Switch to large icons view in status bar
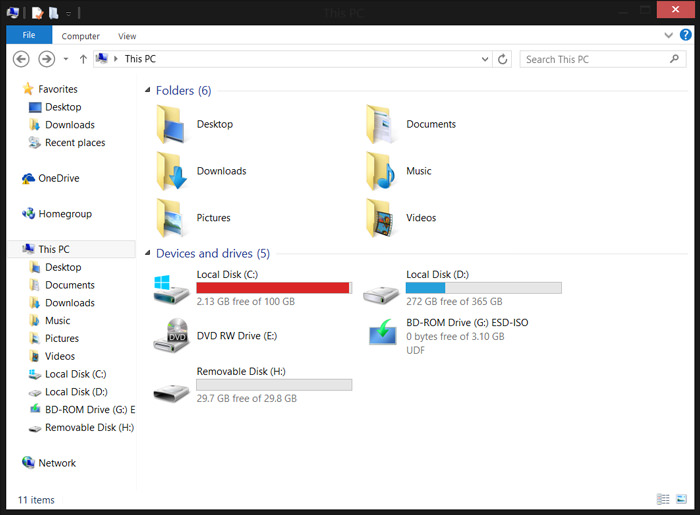The height and width of the screenshot is (515, 700). tap(682, 499)
